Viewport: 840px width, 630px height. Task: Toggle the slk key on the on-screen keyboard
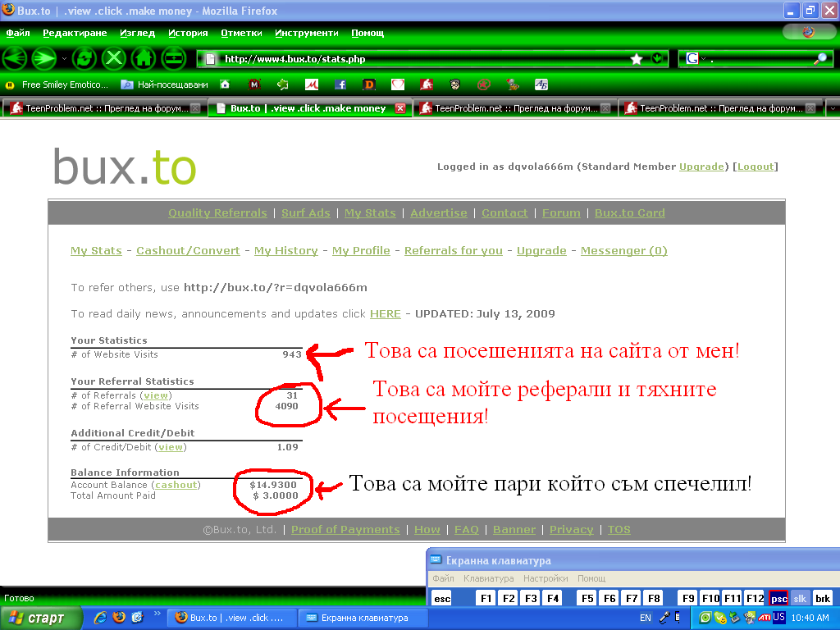tap(800, 598)
